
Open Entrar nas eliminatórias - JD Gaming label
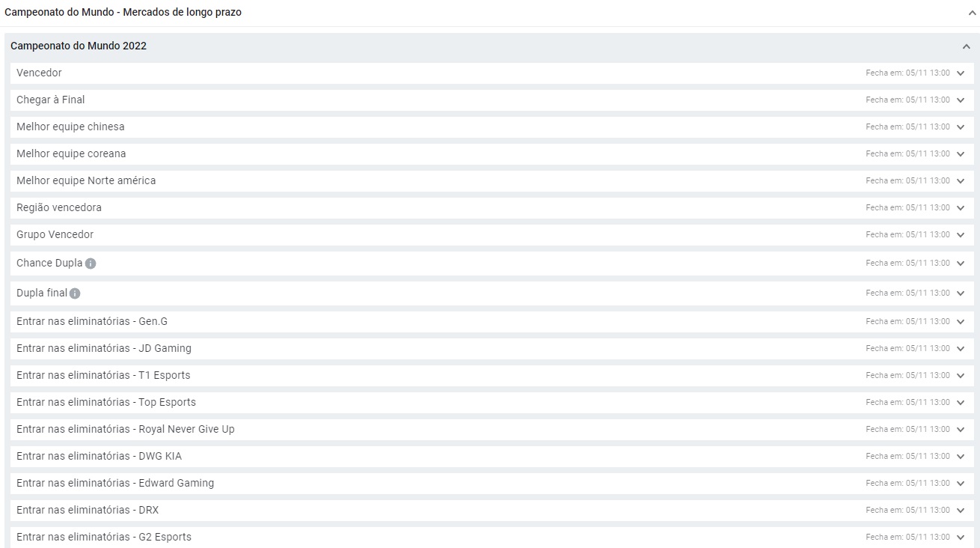104,349
